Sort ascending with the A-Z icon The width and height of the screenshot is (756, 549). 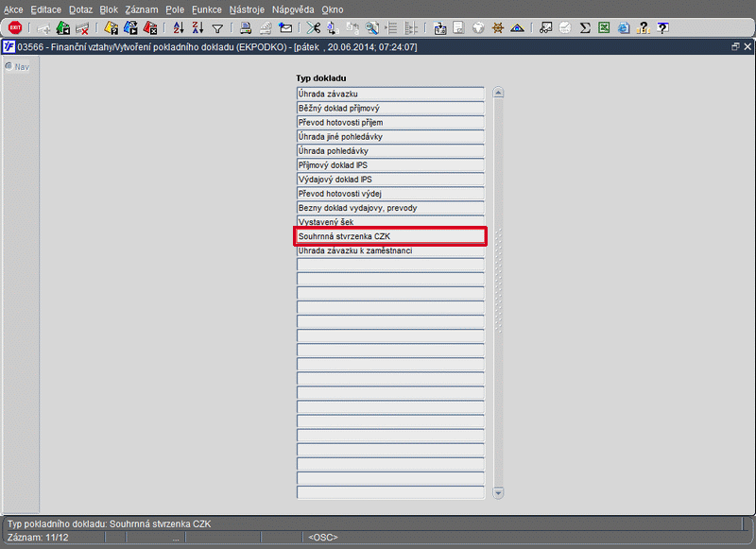(x=179, y=28)
